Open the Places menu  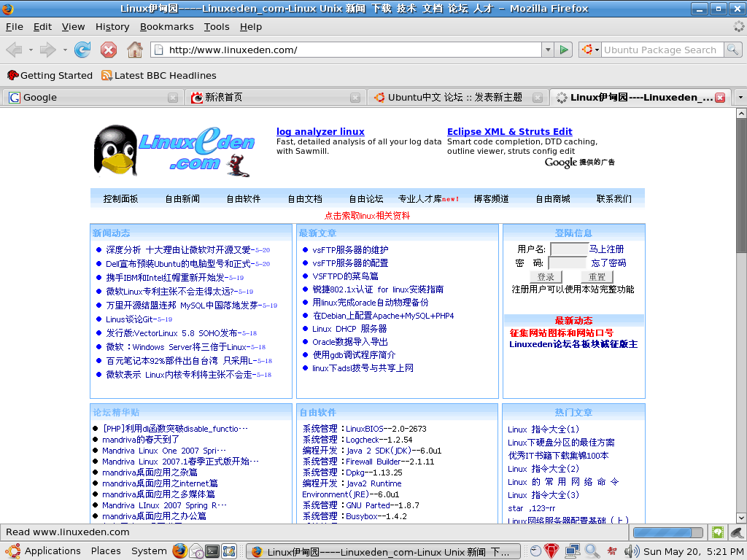coord(106,551)
